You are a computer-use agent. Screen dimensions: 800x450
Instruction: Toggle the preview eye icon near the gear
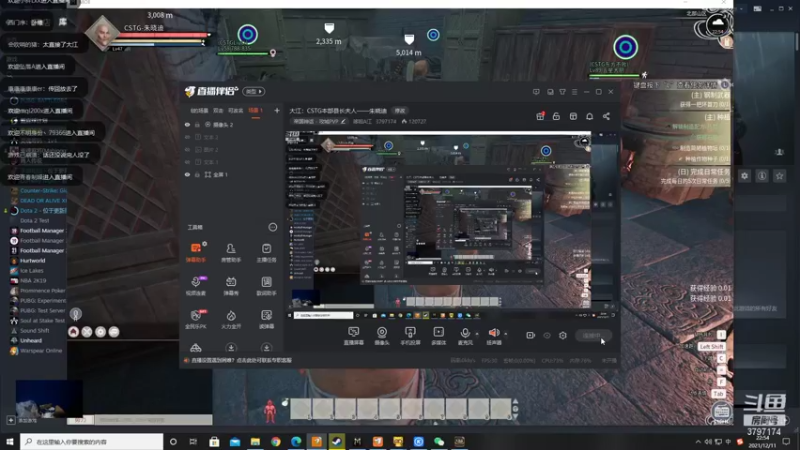[547, 335]
